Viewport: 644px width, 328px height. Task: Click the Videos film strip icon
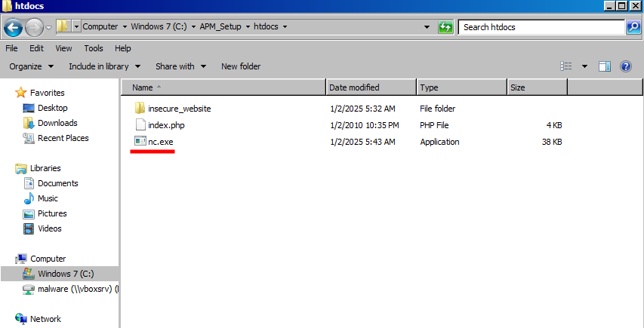(x=29, y=228)
